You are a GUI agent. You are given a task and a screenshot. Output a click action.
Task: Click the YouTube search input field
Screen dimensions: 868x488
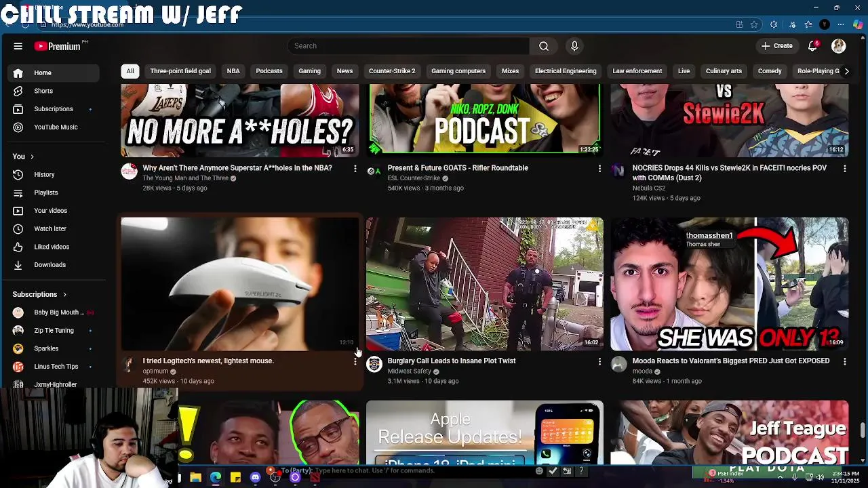coord(408,46)
